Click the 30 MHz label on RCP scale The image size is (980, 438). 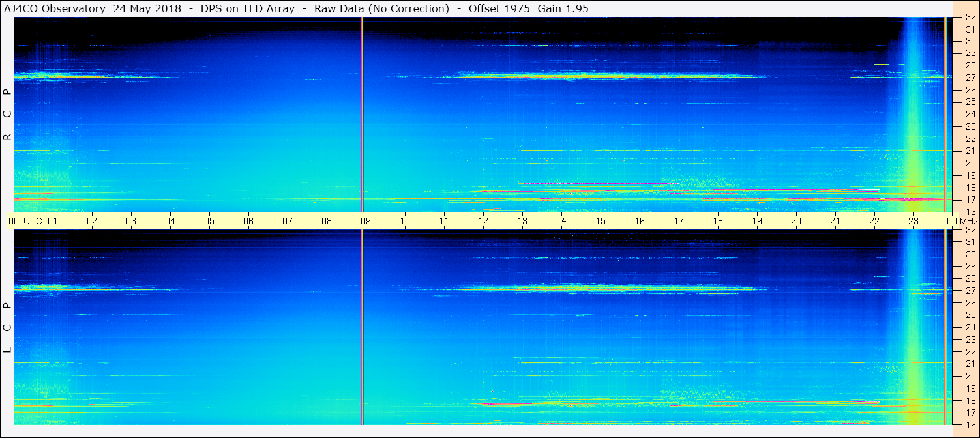click(x=970, y=42)
